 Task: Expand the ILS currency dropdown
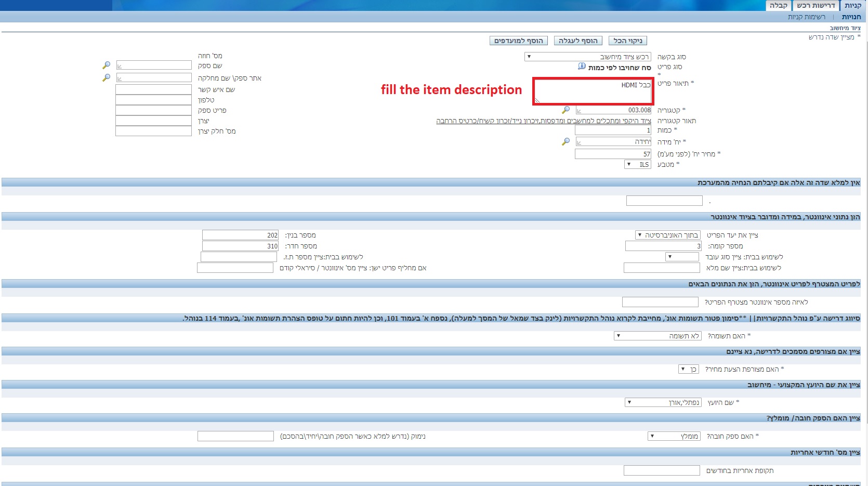pyautogui.click(x=637, y=164)
